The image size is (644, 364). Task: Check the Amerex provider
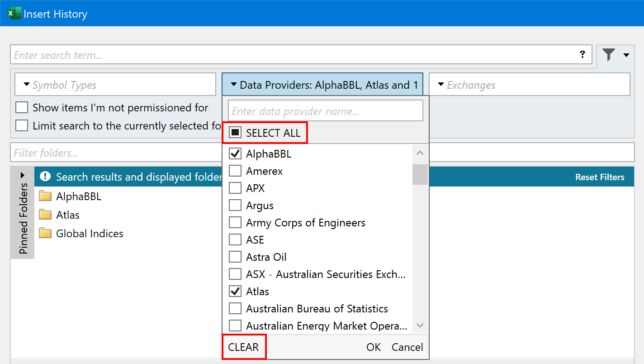pyautogui.click(x=235, y=171)
